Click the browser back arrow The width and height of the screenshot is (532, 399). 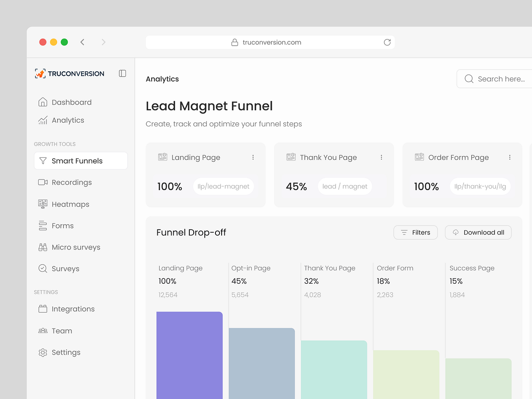82,42
